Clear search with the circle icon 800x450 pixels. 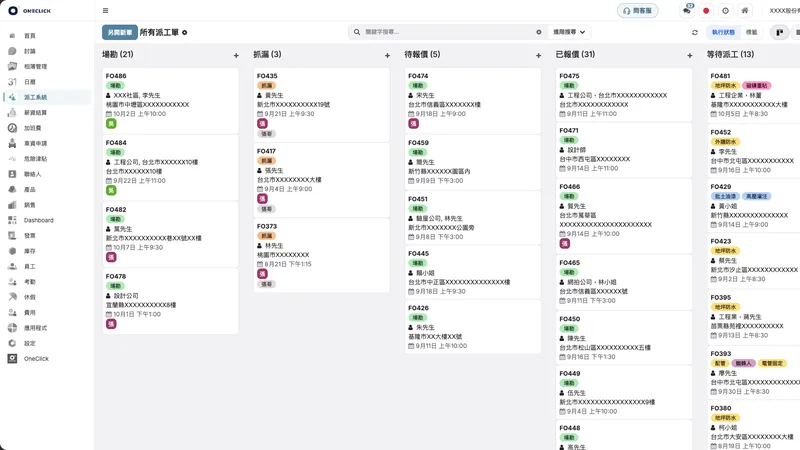[539, 32]
